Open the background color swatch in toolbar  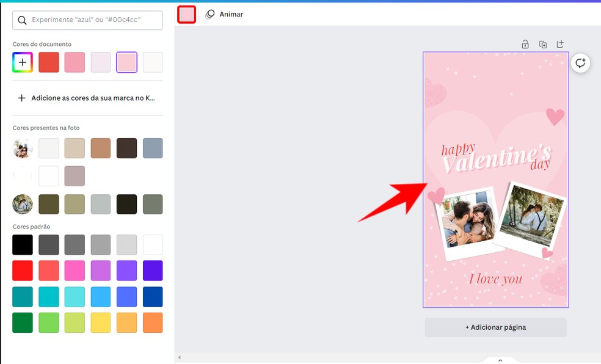187,15
